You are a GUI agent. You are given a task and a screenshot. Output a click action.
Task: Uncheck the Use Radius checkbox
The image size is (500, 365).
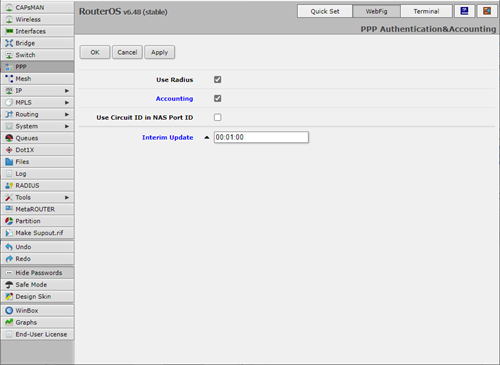[x=218, y=79]
